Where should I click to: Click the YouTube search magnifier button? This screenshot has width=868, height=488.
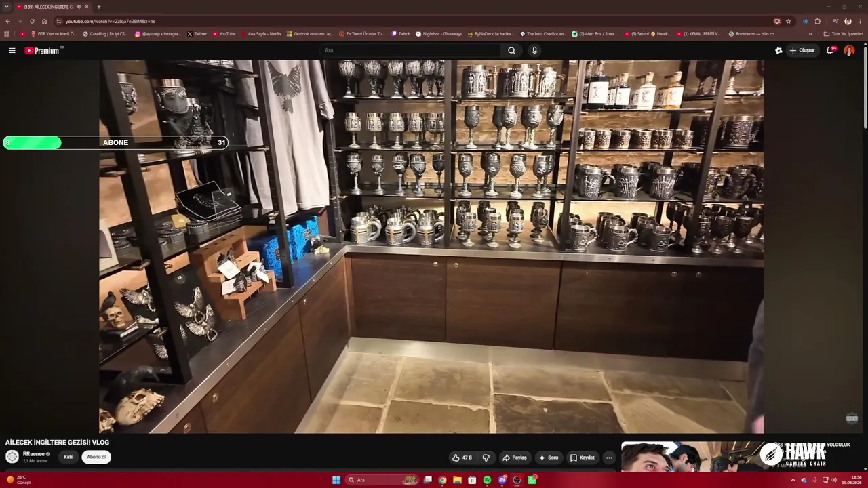click(511, 50)
